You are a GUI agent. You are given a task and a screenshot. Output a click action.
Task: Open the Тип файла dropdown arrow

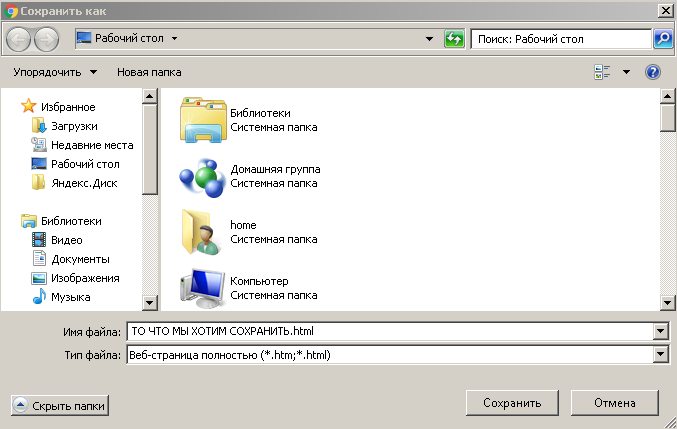click(x=661, y=355)
